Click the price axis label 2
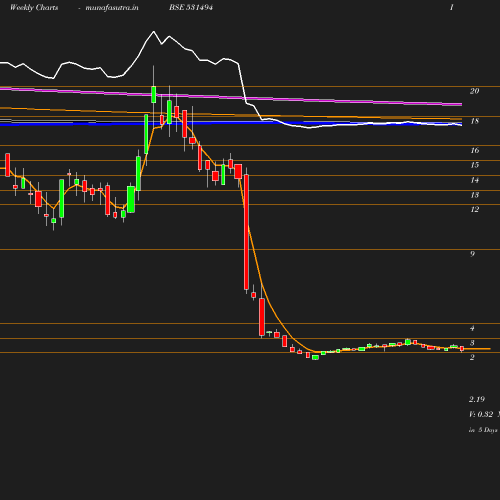Viewport: 500px width, 500px height. pyautogui.click(x=472, y=358)
